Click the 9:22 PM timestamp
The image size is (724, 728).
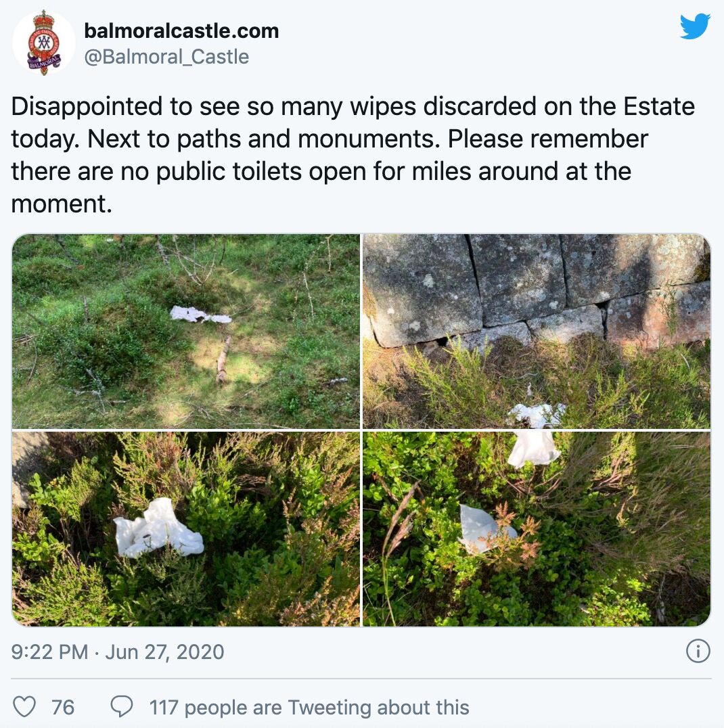(x=49, y=652)
